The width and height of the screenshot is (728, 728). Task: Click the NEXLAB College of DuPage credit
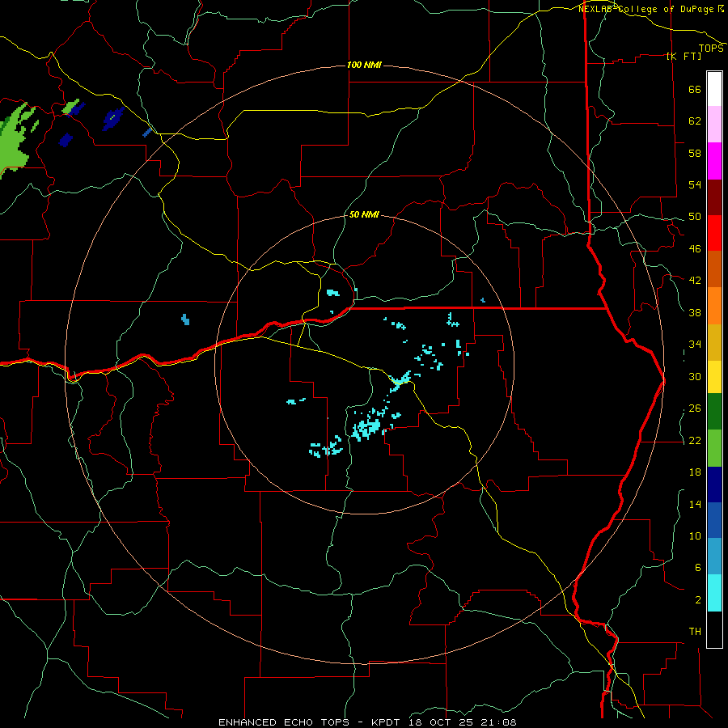[x=650, y=9]
